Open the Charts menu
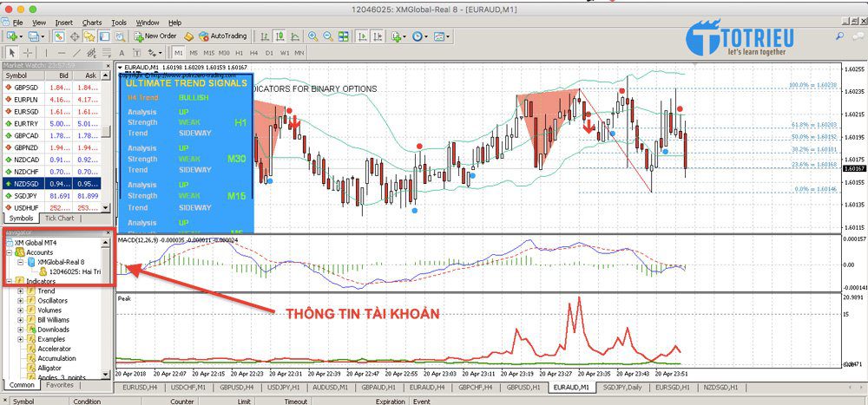 pos(92,23)
